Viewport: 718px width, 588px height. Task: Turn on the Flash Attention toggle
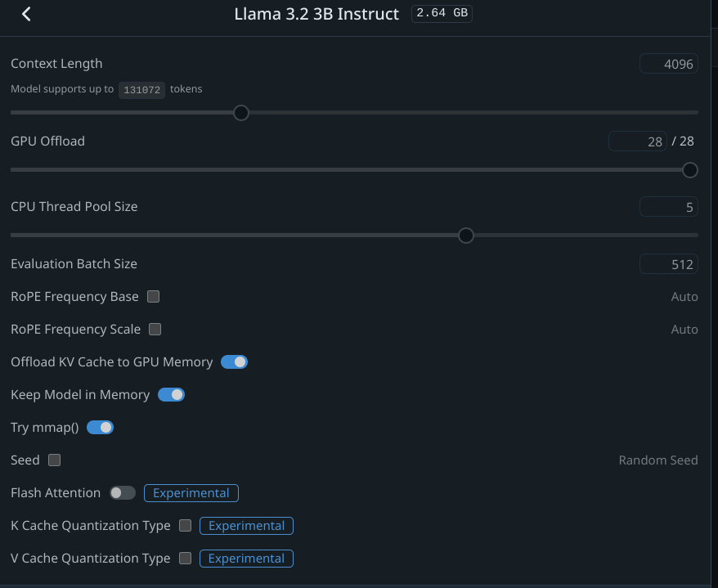tap(123, 493)
